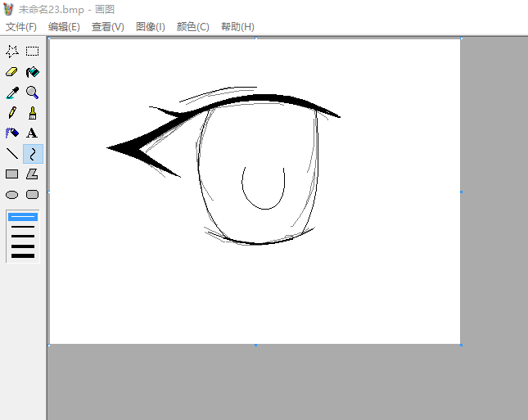Viewport: 528px width, 420px height.
Task: Click the Paint app icon in title bar
Action: [x=8, y=9]
